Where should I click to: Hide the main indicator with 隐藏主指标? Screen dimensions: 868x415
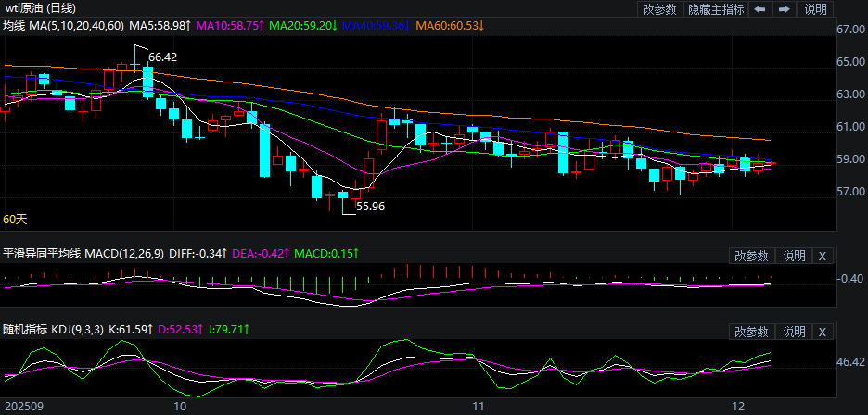pos(716,9)
